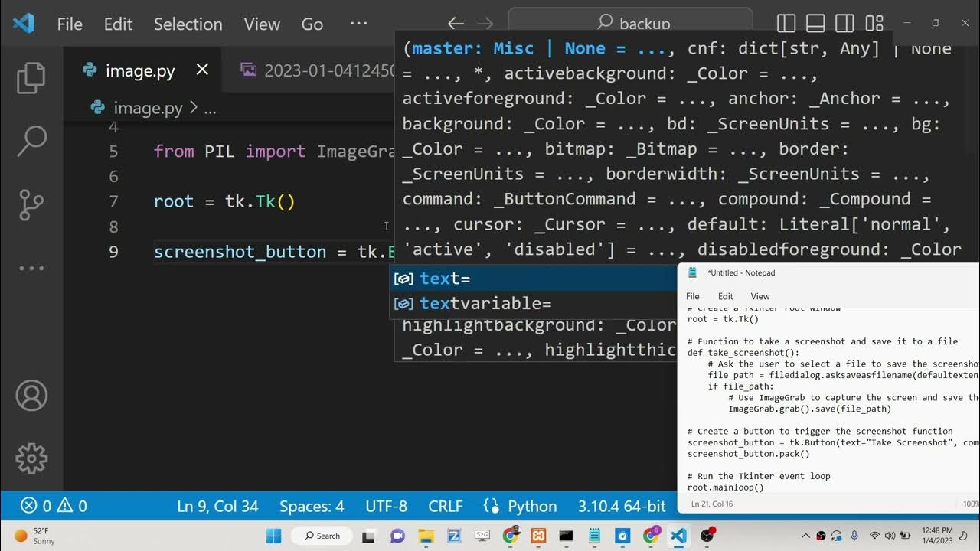Click the go back arrow in title bar
The image size is (980, 551).
[x=456, y=24]
